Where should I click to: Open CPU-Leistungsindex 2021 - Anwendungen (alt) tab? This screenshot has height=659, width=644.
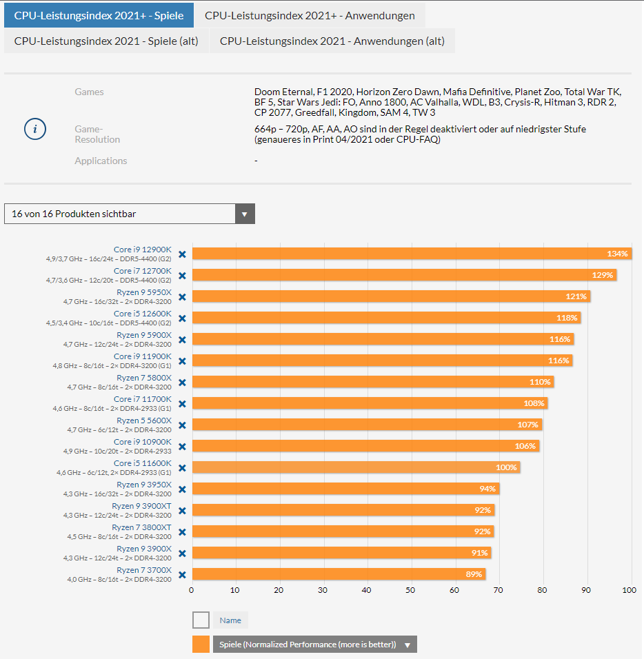(x=332, y=41)
